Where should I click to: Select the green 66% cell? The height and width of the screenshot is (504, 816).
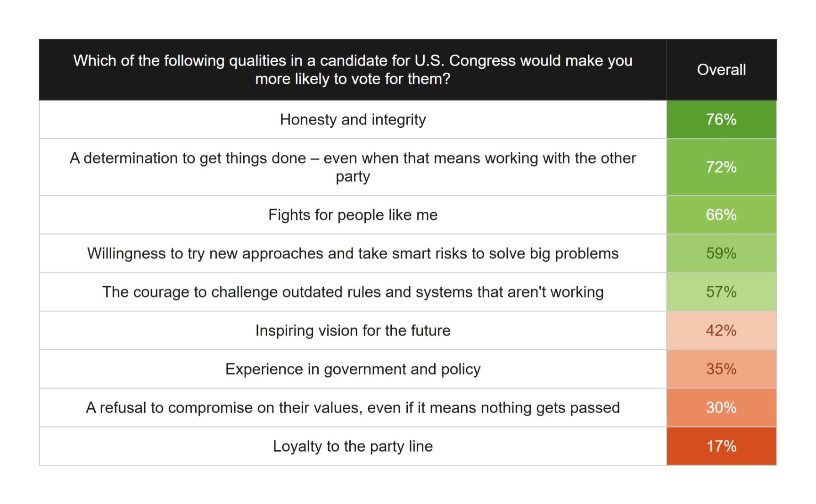click(x=721, y=215)
